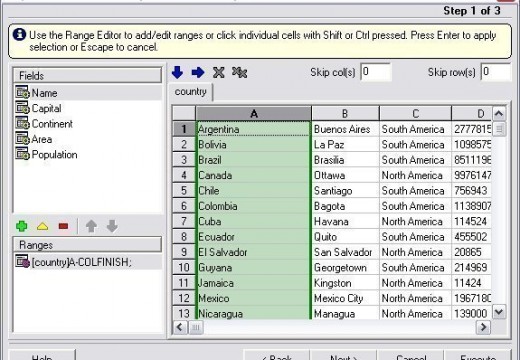The width and height of the screenshot is (520, 360).
Task: Click the icon beside the [country]A-COLFINISH range
Action: click(x=22, y=262)
